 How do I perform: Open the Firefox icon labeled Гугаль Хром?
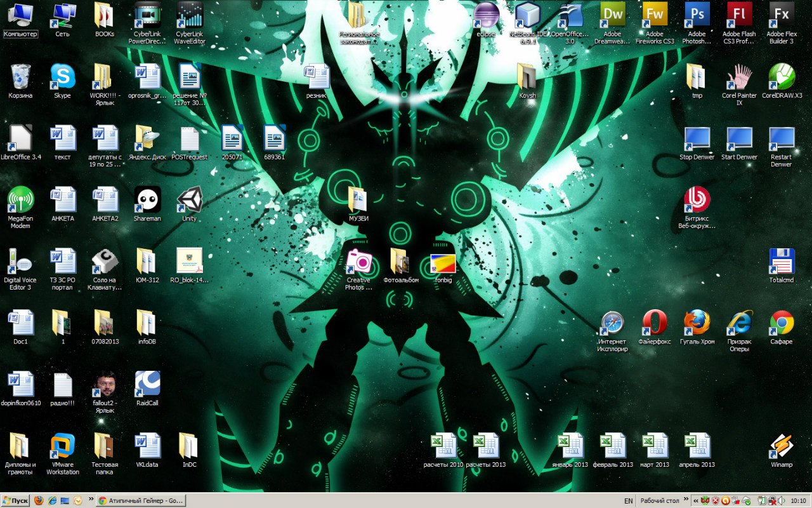click(x=697, y=327)
